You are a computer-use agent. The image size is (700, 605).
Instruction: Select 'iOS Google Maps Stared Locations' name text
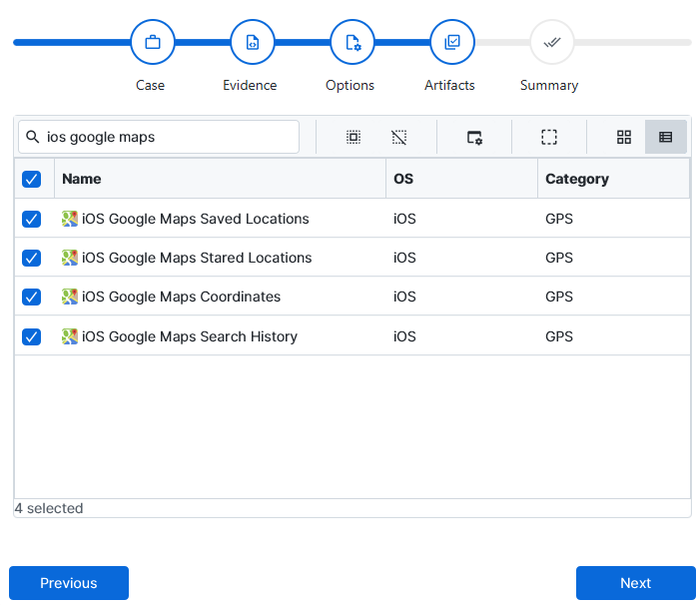pyautogui.click(x=197, y=258)
